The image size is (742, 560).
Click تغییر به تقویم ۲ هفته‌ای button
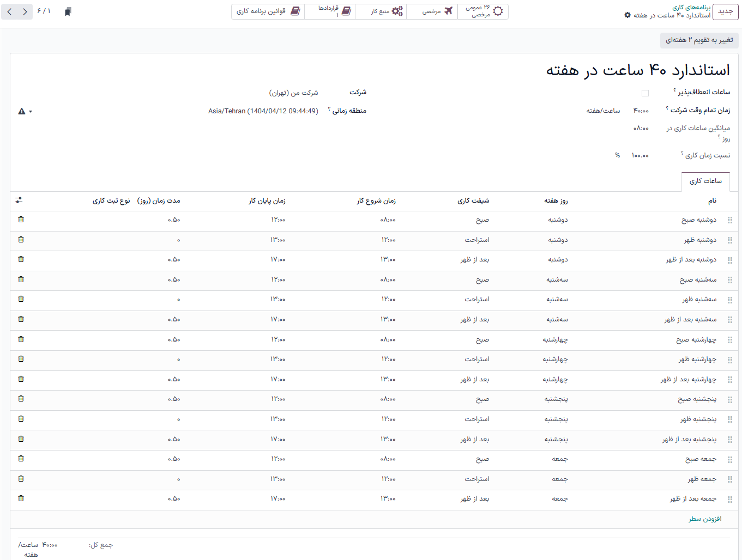[x=699, y=40]
